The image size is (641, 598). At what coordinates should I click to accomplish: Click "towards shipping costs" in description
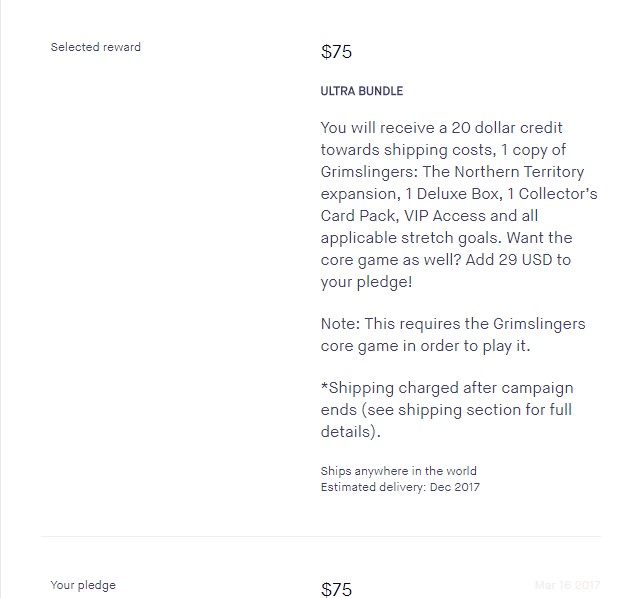click(x=408, y=150)
